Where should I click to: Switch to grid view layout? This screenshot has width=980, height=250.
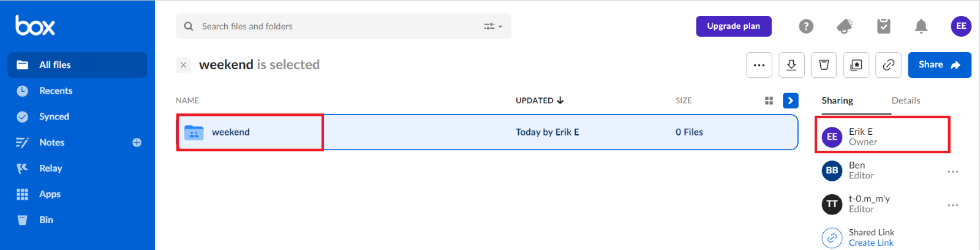click(x=769, y=100)
